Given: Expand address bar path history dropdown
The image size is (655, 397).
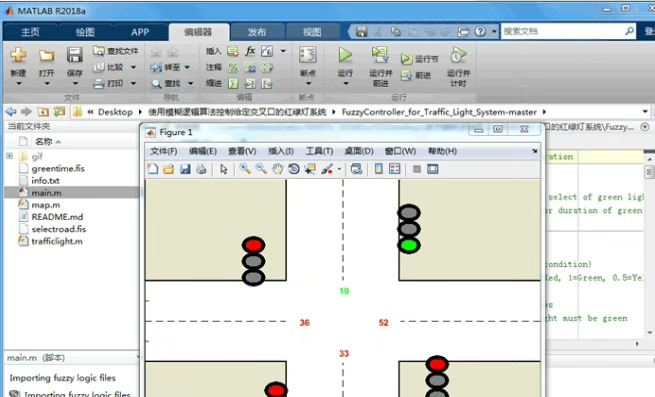Looking at the screenshot, I should click(645, 112).
